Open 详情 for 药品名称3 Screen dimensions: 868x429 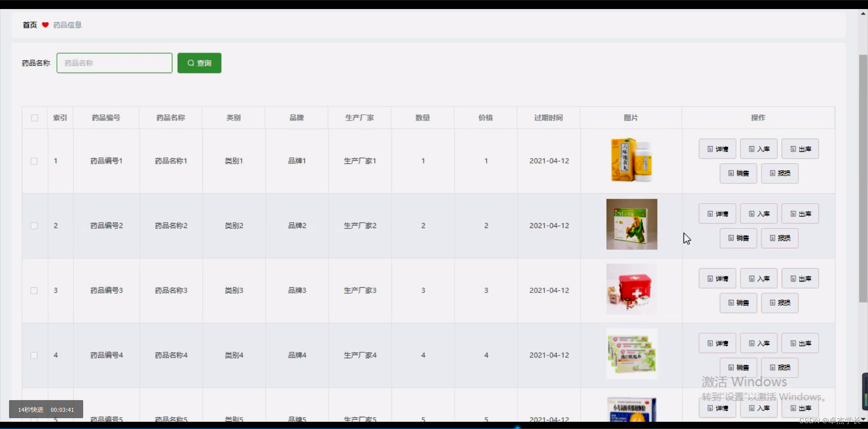click(x=717, y=278)
